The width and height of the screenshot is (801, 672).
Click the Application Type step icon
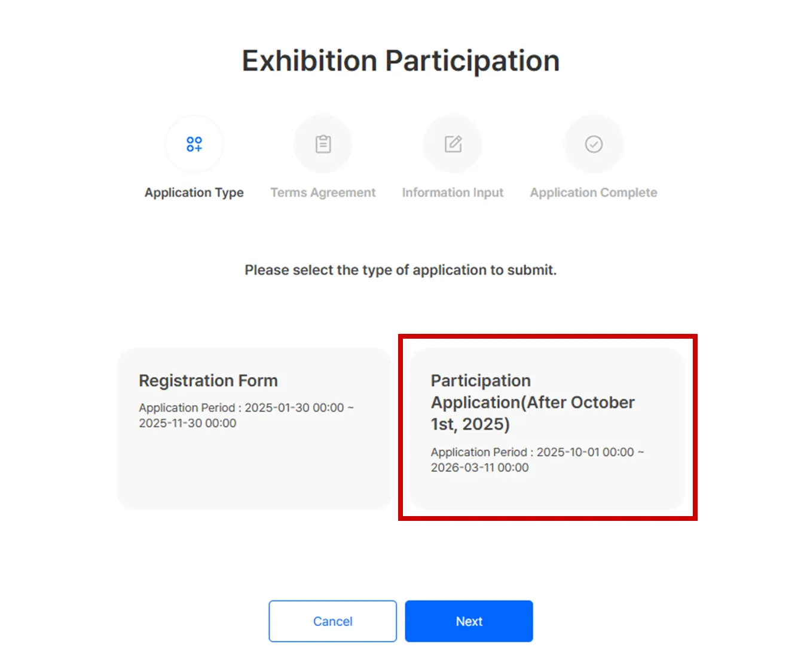194,144
